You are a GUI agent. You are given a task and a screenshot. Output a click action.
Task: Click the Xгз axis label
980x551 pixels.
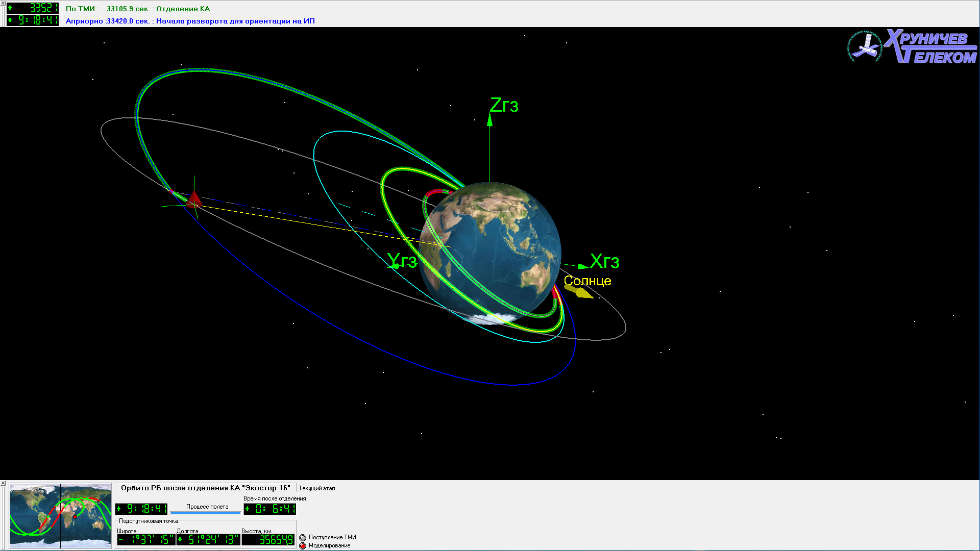pyautogui.click(x=605, y=262)
